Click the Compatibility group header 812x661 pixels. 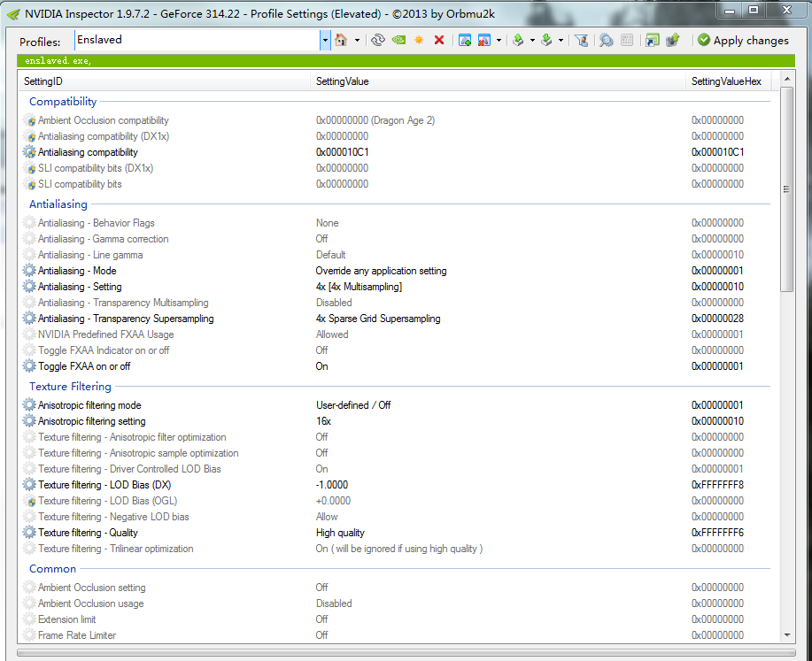pyautogui.click(x=63, y=102)
